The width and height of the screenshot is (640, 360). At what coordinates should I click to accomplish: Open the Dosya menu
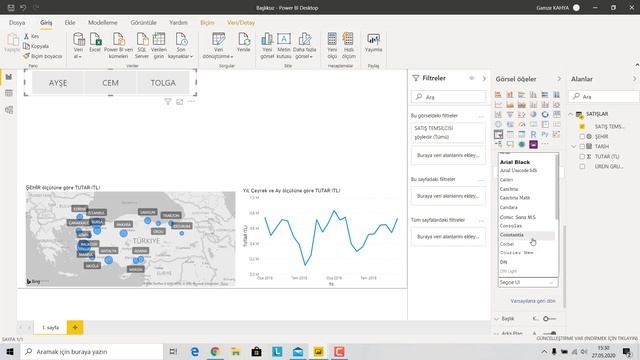click(17, 23)
